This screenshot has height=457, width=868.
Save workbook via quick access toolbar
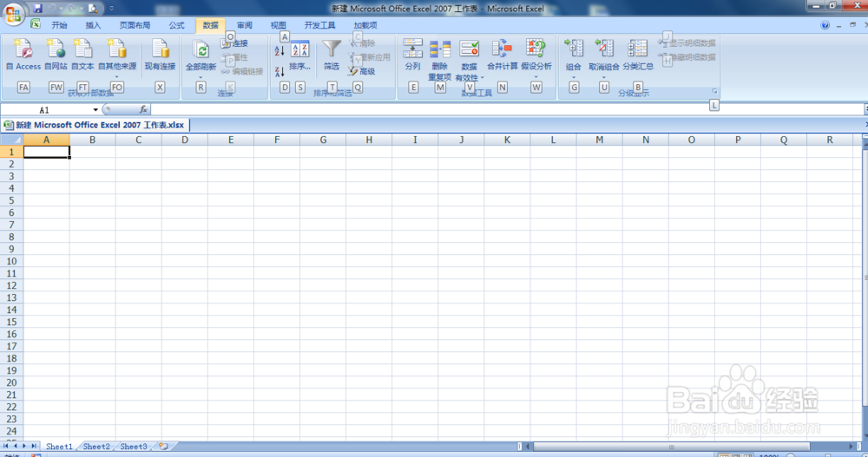coord(37,9)
